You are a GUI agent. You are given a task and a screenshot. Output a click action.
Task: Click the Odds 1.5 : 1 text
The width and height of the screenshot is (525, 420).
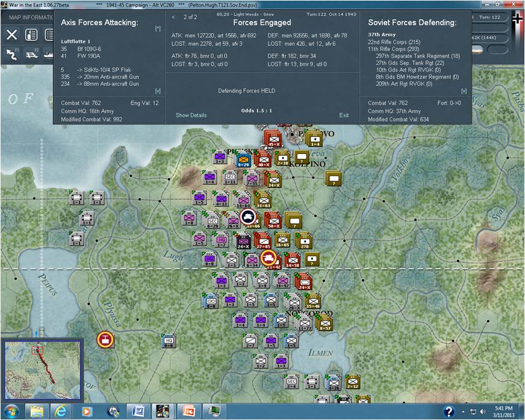(256, 111)
